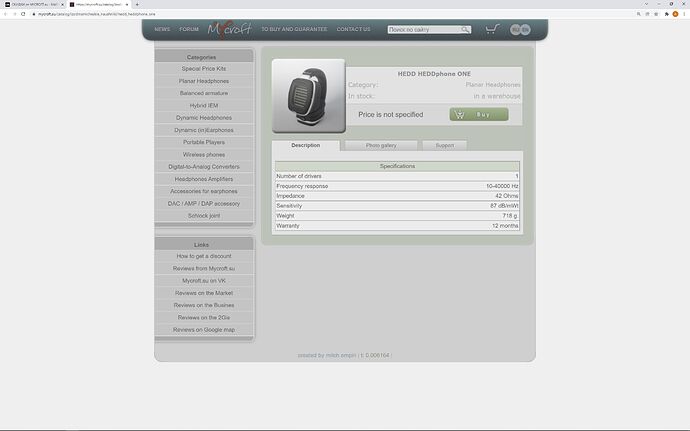Open Dynamic Headphones category
Image resolution: width=690 pixels, height=431 pixels.
[204, 118]
